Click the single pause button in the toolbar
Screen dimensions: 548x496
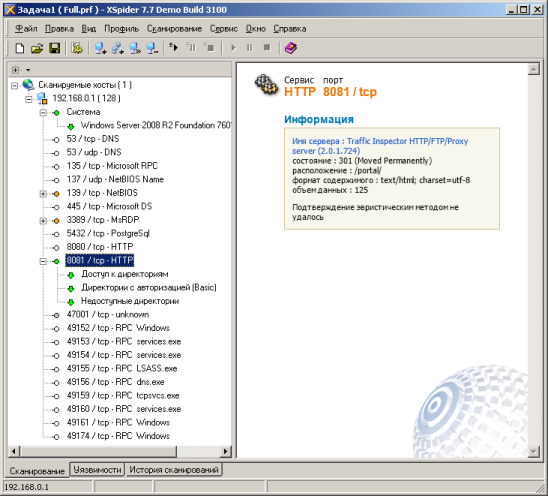coord(250,48)
